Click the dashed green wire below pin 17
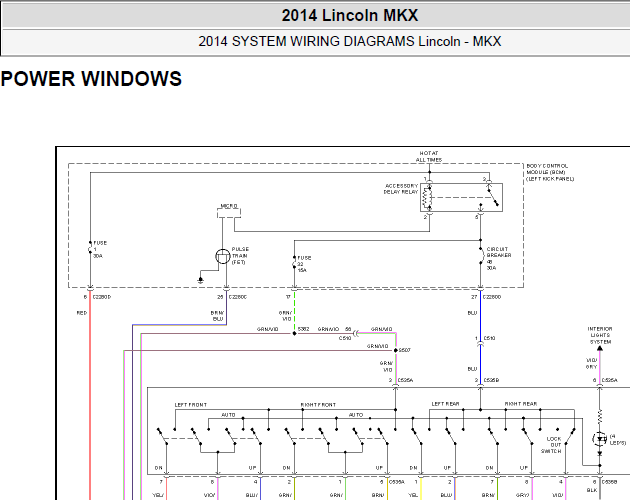The width and height of the screenshot is (630, 500). tap(295, 311)
